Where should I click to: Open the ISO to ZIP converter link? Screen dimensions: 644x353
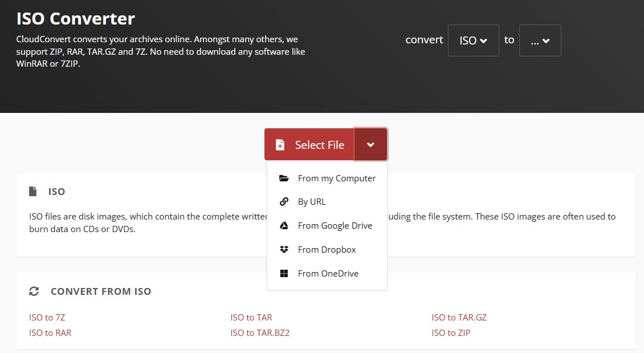pyautogui.click(x=450, y=332)
